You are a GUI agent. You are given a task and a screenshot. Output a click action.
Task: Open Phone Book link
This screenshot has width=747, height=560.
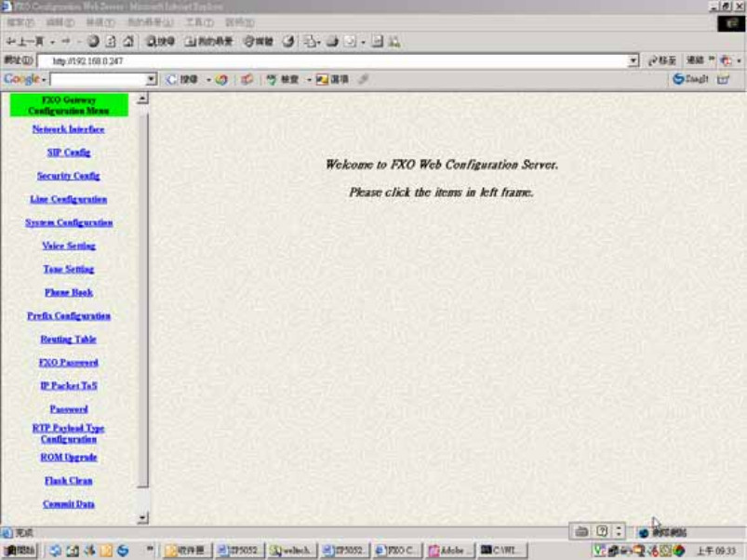(69, 292)
